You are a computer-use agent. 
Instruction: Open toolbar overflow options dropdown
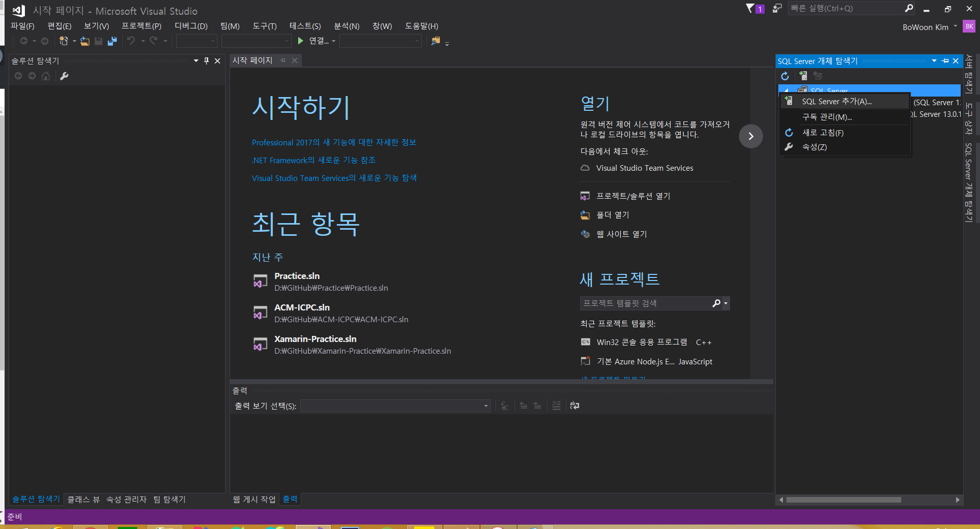(x=447, y=44)
